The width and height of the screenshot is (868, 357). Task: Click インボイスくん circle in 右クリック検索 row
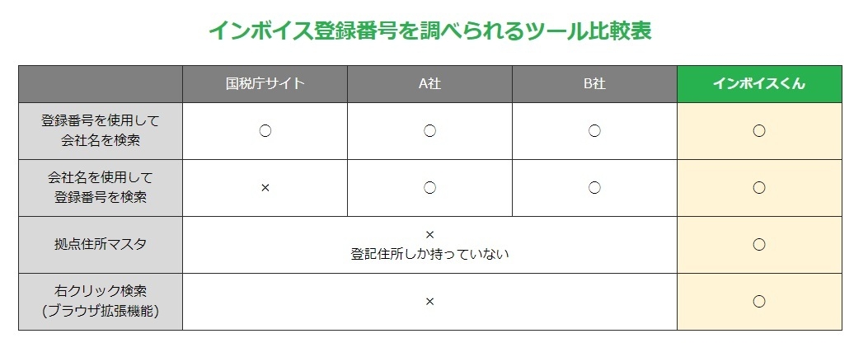tap(759, 302)
